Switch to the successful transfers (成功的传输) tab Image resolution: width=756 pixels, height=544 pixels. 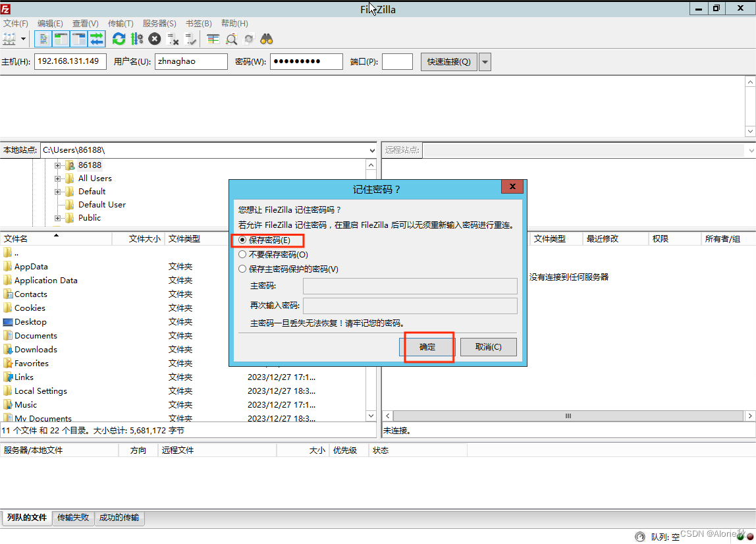(119, 518)
